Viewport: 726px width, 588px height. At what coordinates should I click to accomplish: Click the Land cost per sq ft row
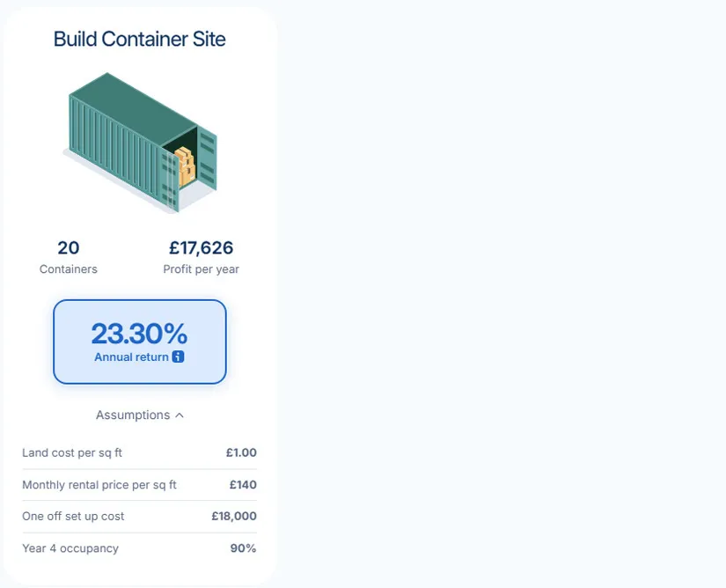(x=139, y=452)
